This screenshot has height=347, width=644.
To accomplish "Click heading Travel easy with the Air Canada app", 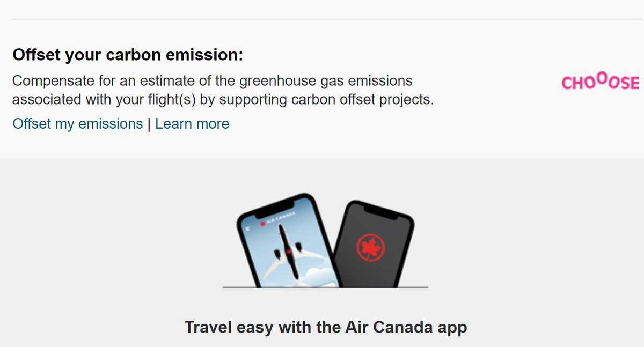I will [326, 327].
